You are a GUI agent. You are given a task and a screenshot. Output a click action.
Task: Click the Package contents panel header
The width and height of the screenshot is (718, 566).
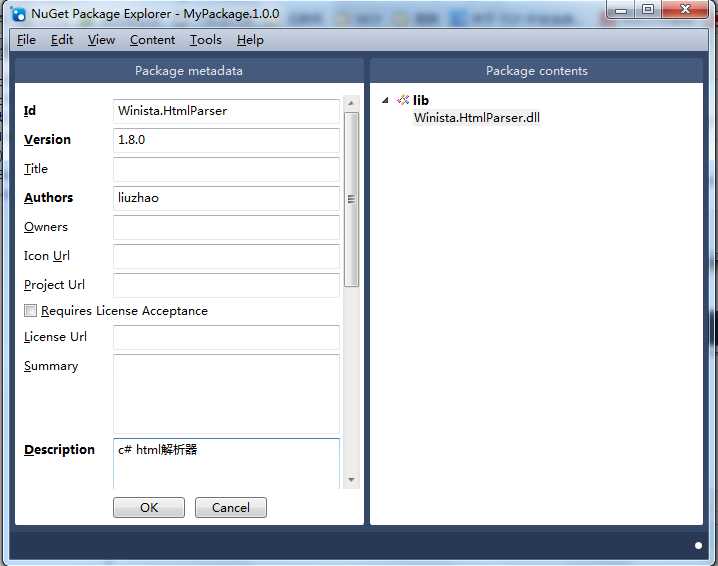[537, 71]
